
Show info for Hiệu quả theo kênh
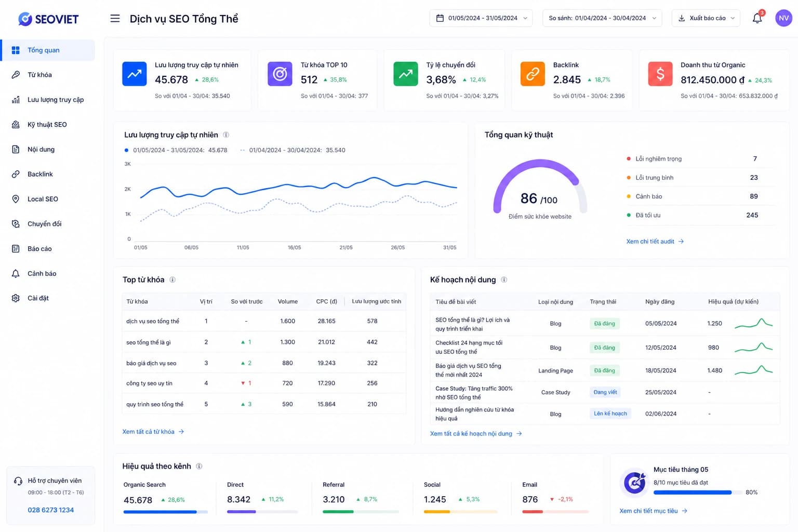click(199, 466)
